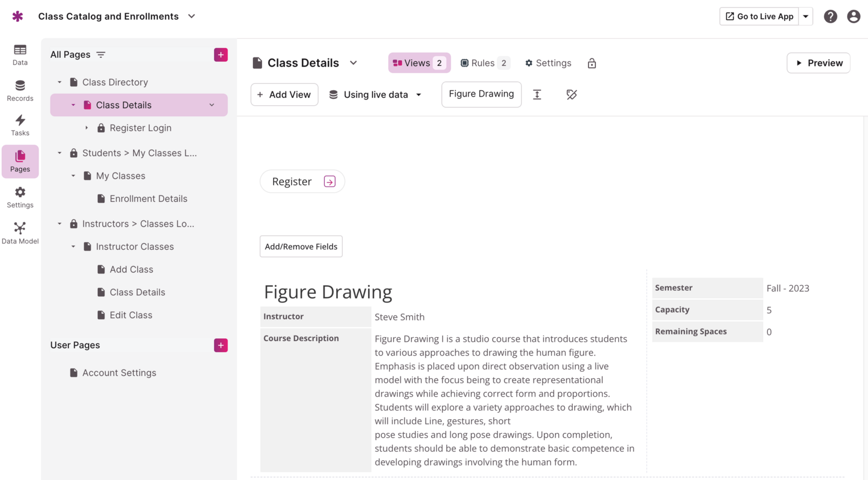The width and height of the screenshot is (868, 480).
Task: Open the Data section in the sidebar
Action: pyautogui.click(x=20, y=54)
